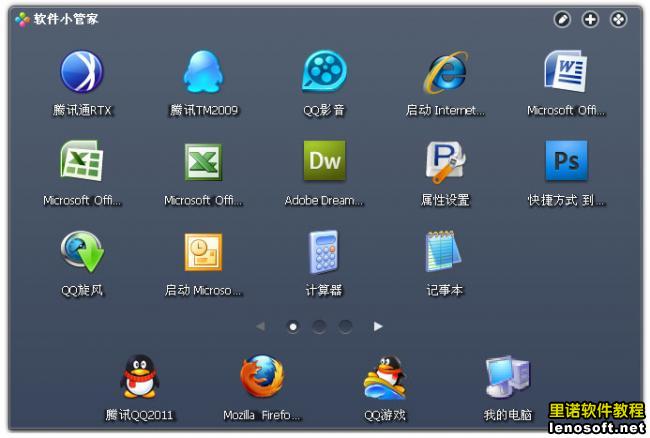Click the plus add-software button

[590, 19]
